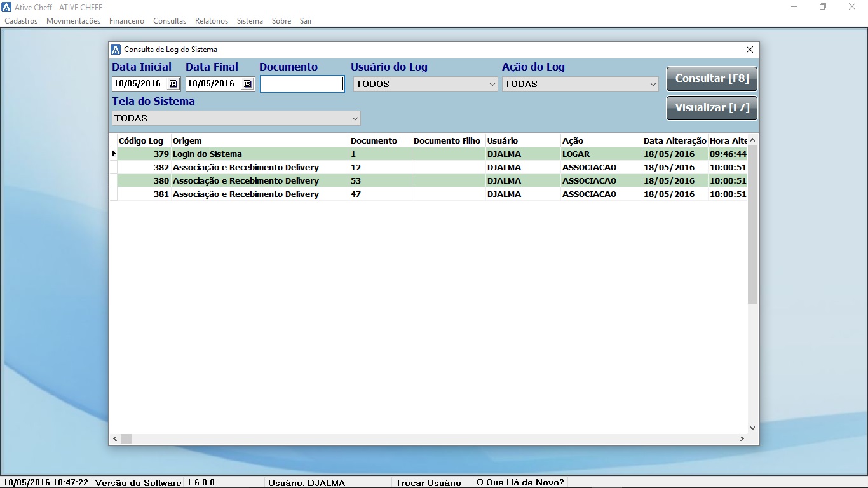Open the Financeiro menu
This screenshot has width=868, height=488.
126,21
